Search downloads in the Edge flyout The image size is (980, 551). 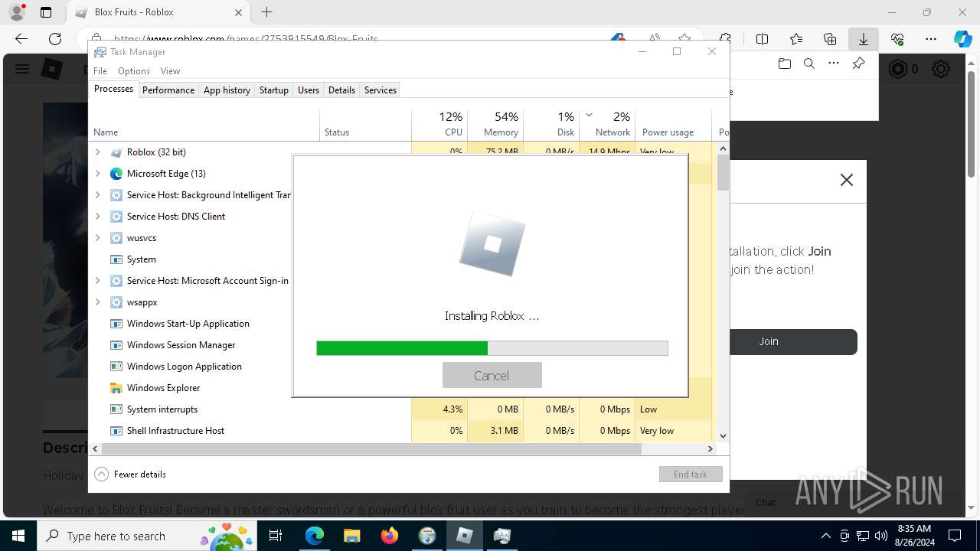(808, 64)
